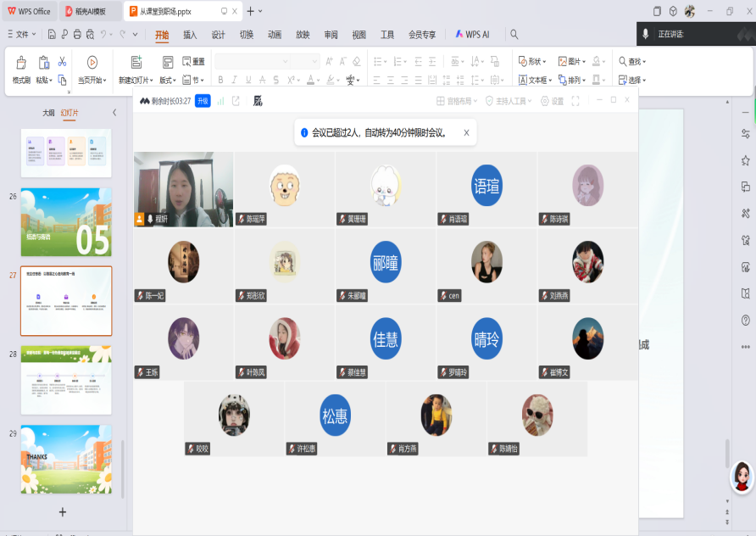Start slideshow from current slide (当页开始)

92,68
